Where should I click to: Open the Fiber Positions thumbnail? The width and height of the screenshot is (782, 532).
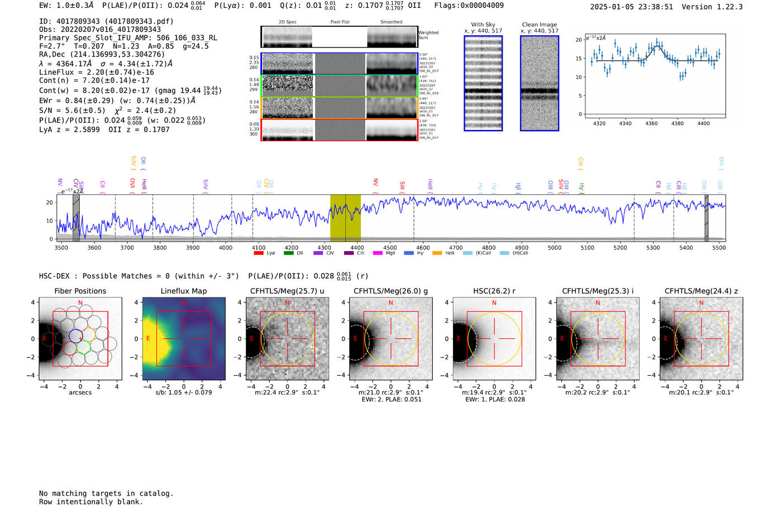point(80,339)
